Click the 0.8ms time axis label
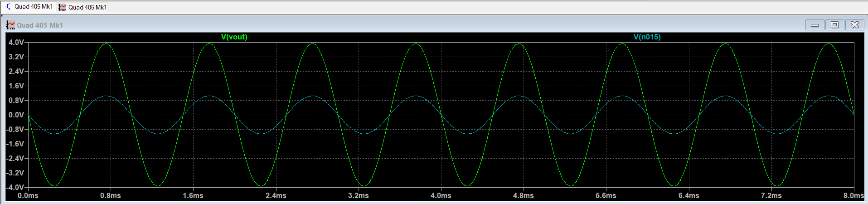Image resolution: width=868 pixels, height=204 pixels. (111, 195)
